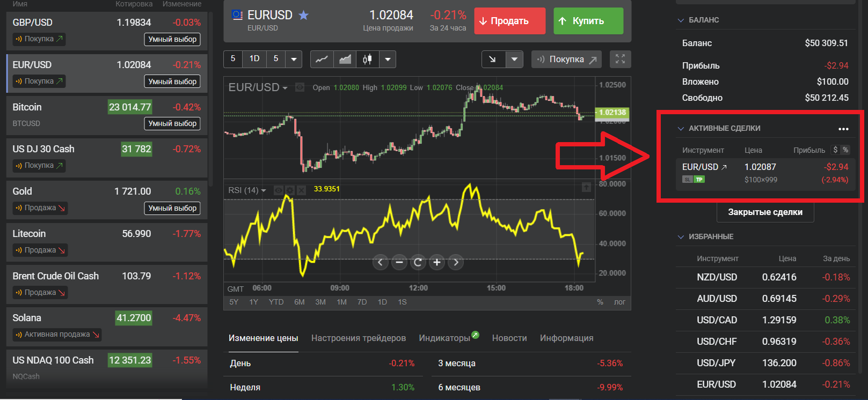
Task: Switch to the area chart type icon
Action: point(345,59)
